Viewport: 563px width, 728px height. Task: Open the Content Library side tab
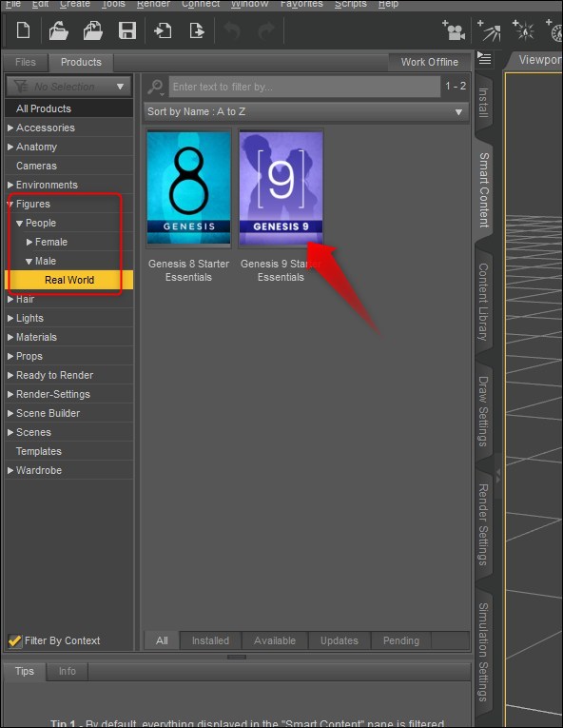(x=484, y=302)
